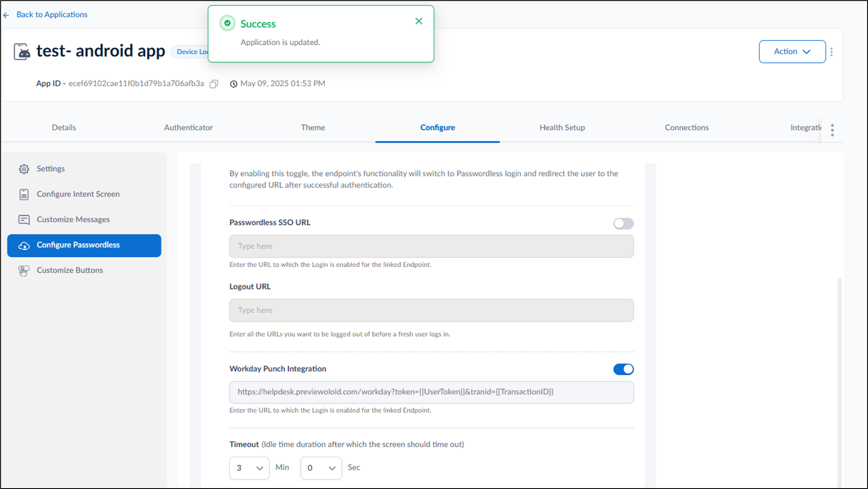Image resolution: width=868 pixels, height=489 pixels.
Task: Open the partially visible Integrations tab
Action: pos(806,127)
